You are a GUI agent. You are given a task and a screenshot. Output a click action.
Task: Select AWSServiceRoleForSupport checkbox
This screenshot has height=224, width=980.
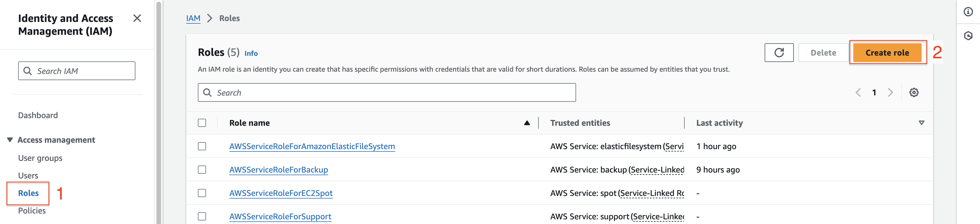[x=202, y=216]
